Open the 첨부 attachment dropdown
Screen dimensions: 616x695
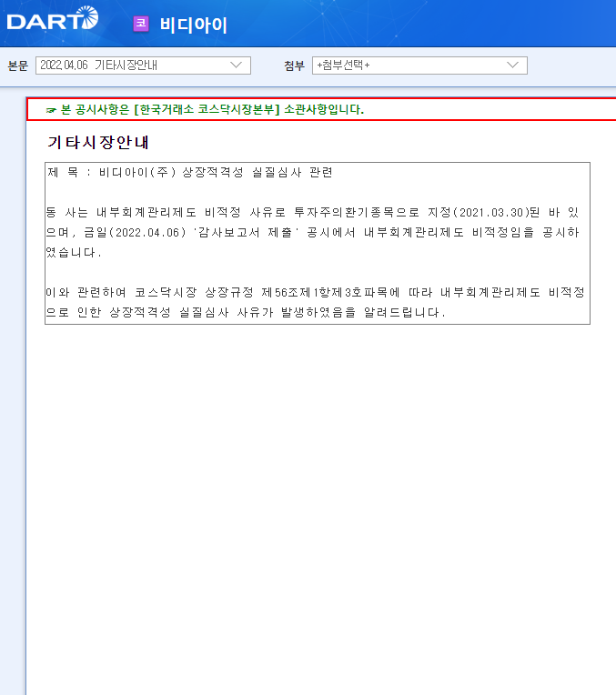pos(419,65)
